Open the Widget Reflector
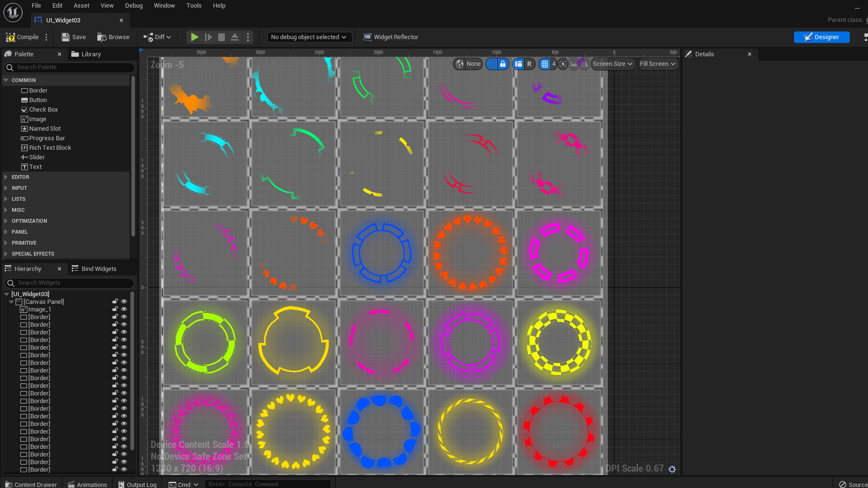 [x=390, y=37]
